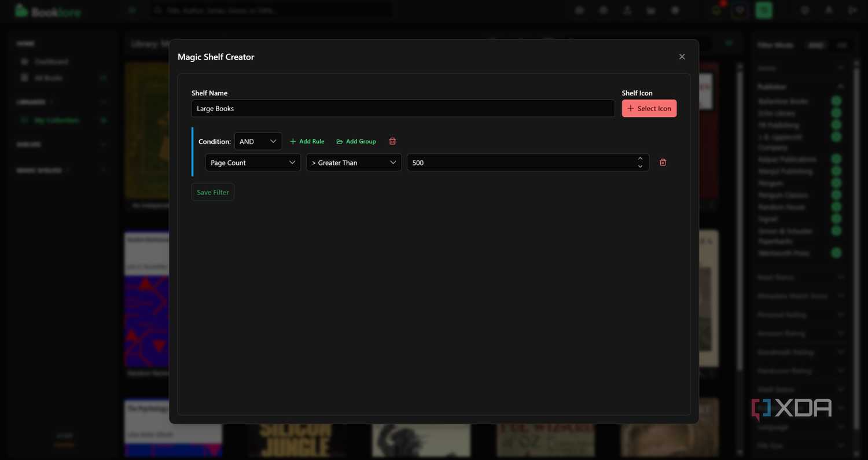The width and height of the screenshot is (868, 460).
Task: Click the Select Icon button
Action: (x=649, y=108)
